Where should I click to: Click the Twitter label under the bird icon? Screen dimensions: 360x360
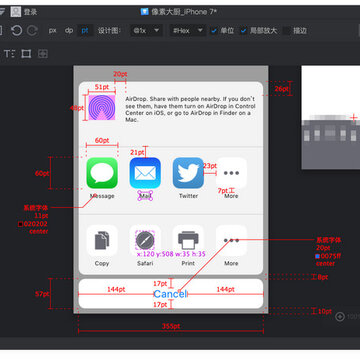pyautogui.click(x=188, y=196)
